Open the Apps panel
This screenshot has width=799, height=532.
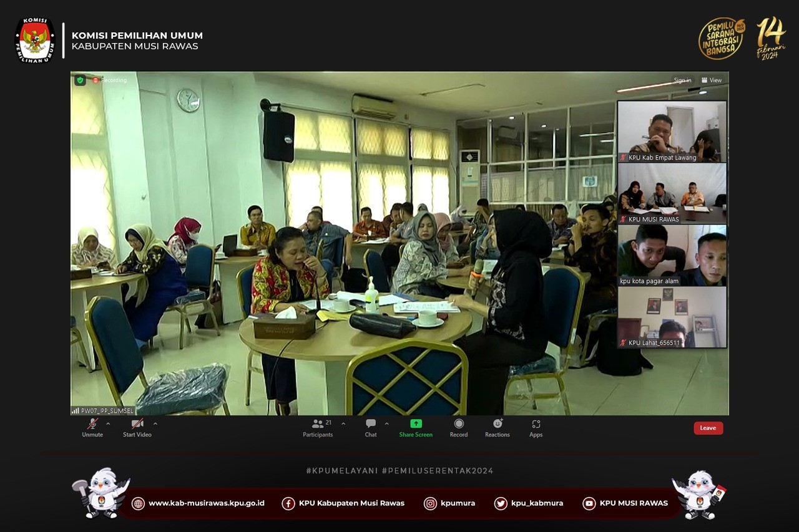point(536,424)
